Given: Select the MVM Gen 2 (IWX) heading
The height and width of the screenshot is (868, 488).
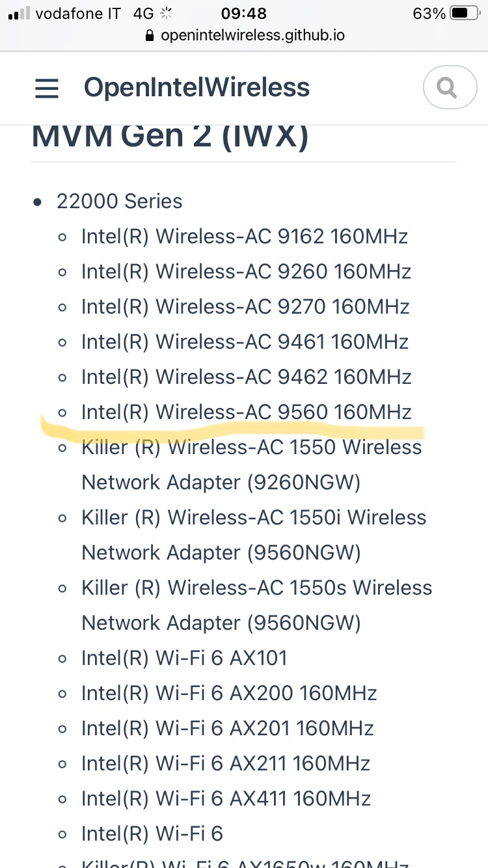Looking at the screenshot, I should (x=172, y=136).
